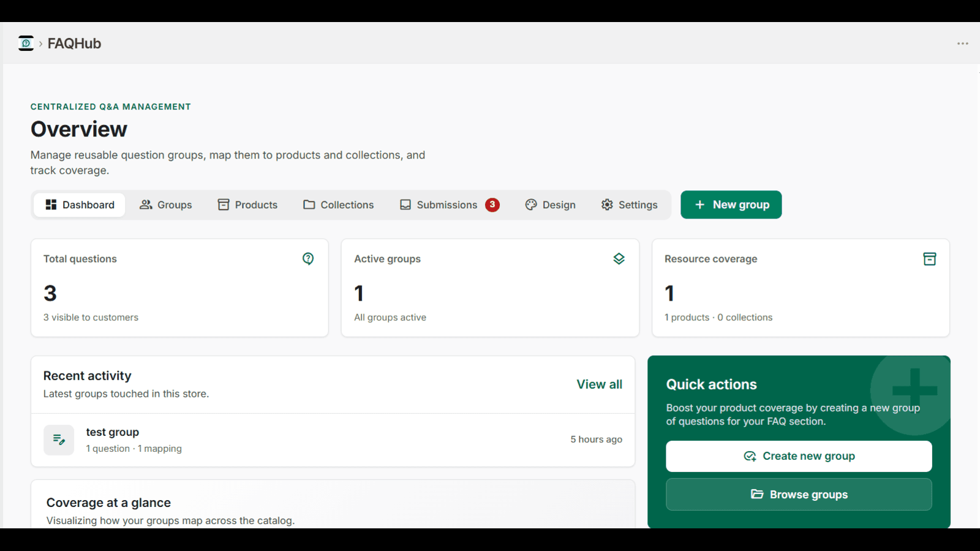The height and width of the screenshot is (551, 980).
Task: Click the question mark icon on Total questions
Action: (308, 259)
